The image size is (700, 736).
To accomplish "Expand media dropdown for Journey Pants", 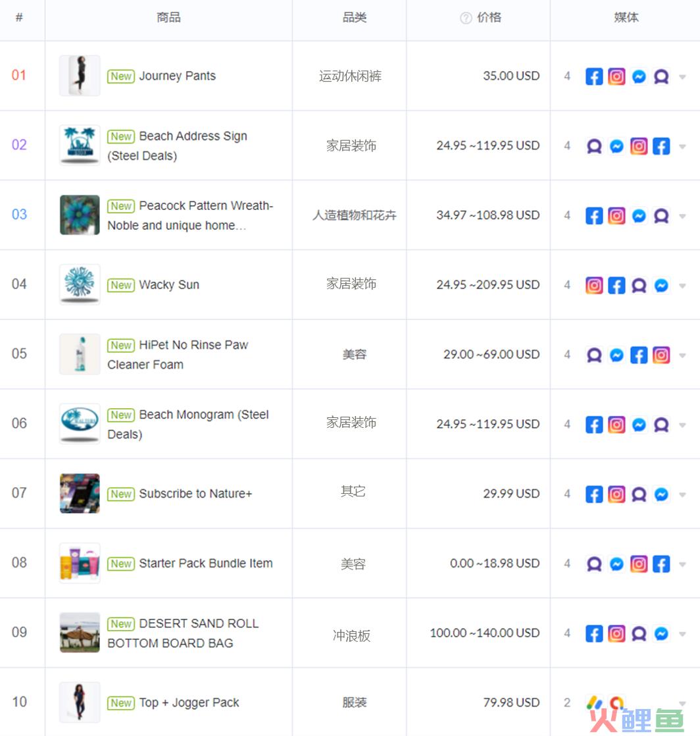I will click(x=683, y=77).
